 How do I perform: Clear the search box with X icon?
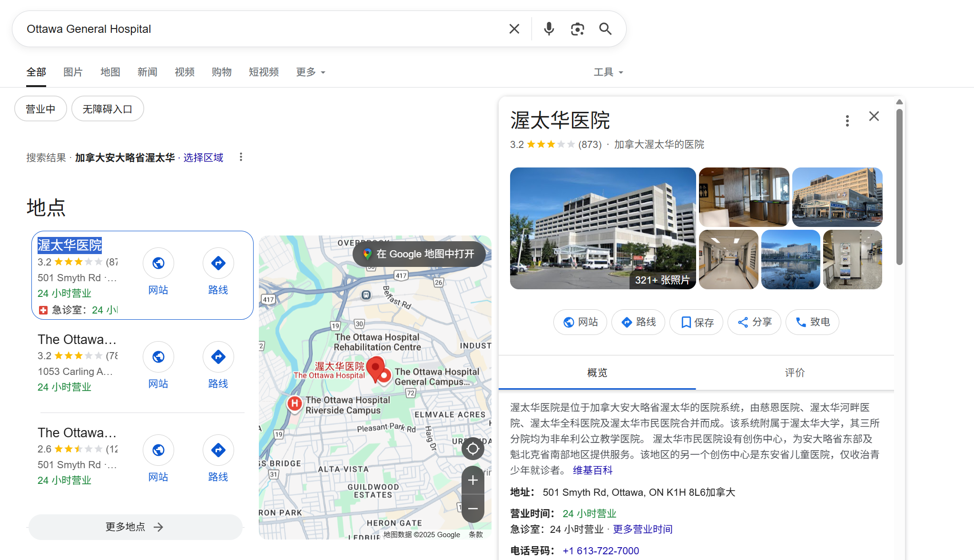pos(514,29)
